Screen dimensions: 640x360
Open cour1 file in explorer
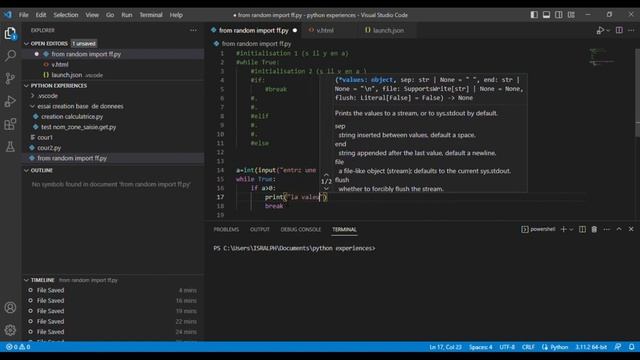(x=45, y=138)
